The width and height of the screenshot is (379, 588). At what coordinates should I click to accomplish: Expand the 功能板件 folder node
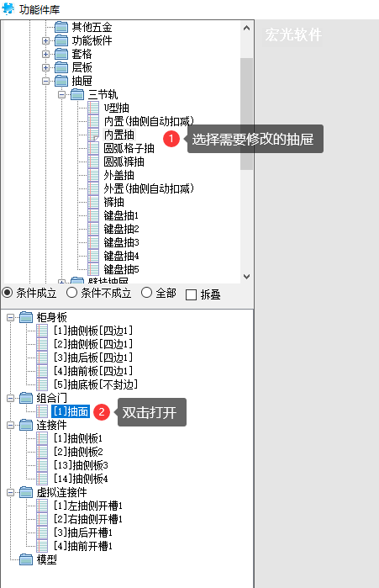click(45, 40)
